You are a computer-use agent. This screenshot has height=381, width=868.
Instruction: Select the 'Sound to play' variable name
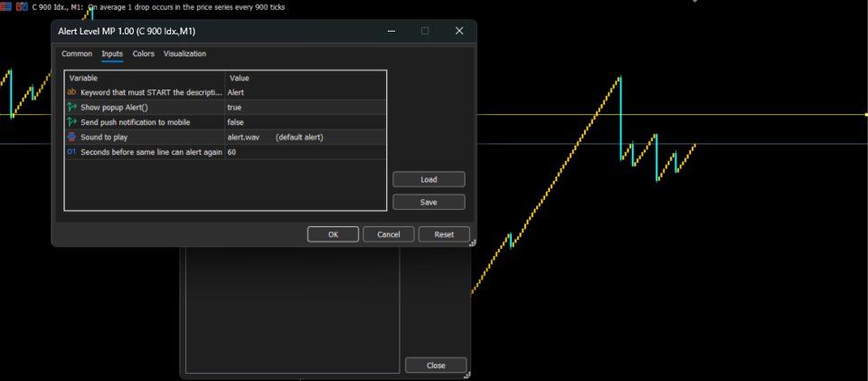(x=104, y=138)
